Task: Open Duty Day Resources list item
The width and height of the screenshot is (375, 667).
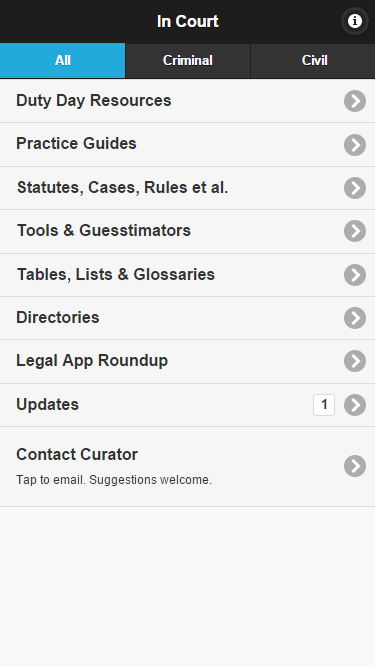Action: 188,101
